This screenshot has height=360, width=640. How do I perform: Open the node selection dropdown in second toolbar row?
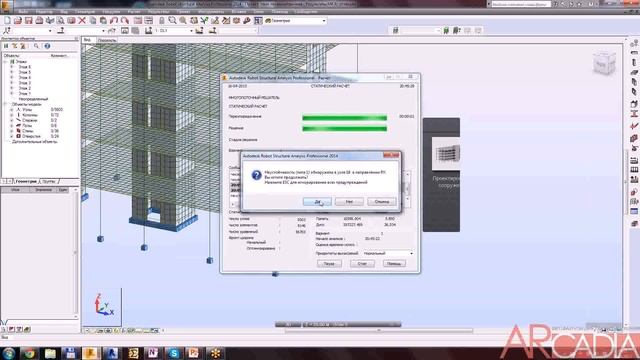click(x=33, y=31)
